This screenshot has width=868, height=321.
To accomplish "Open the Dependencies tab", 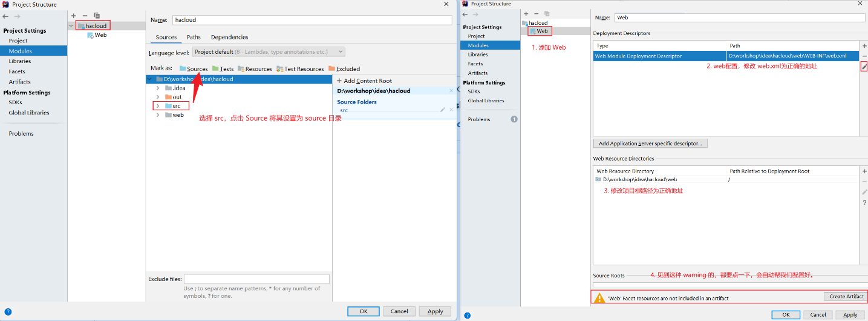I will [x=229, y=38].
